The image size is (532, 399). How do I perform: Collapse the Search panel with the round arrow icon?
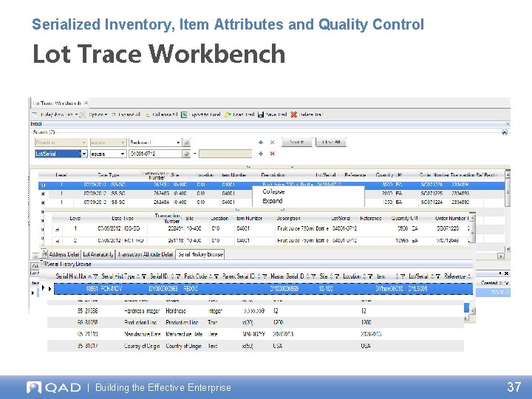[505, 132]
